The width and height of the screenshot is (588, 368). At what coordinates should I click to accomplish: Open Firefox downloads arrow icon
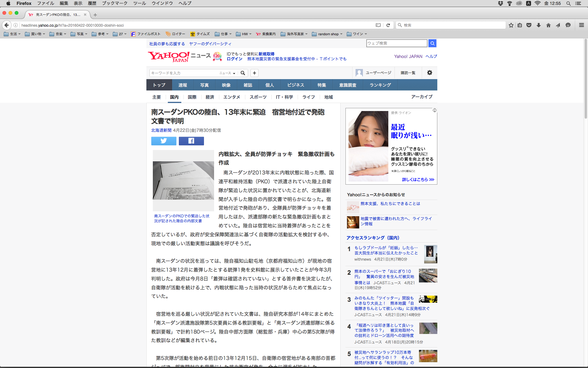tap(539, 25)
